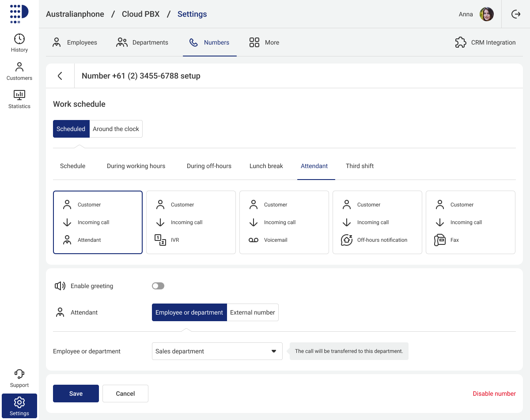Click the user name Anna
530x420 pixels.
pyautogui.click(x=466, y=14)
